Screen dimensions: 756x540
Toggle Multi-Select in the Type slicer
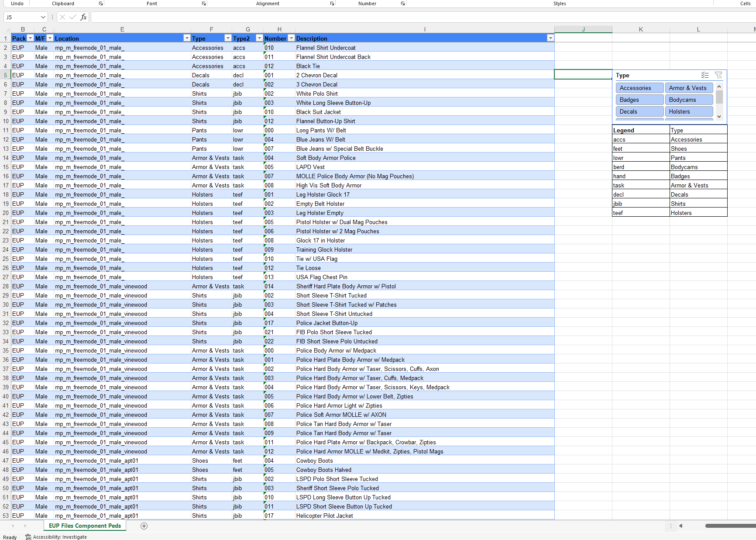coord(704,75)
